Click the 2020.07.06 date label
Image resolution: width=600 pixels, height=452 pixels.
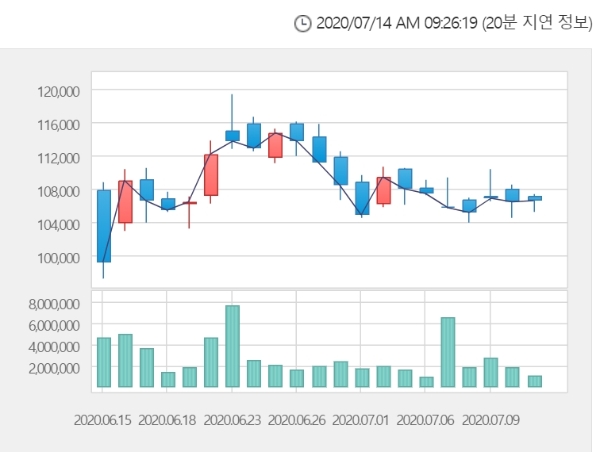425,420
